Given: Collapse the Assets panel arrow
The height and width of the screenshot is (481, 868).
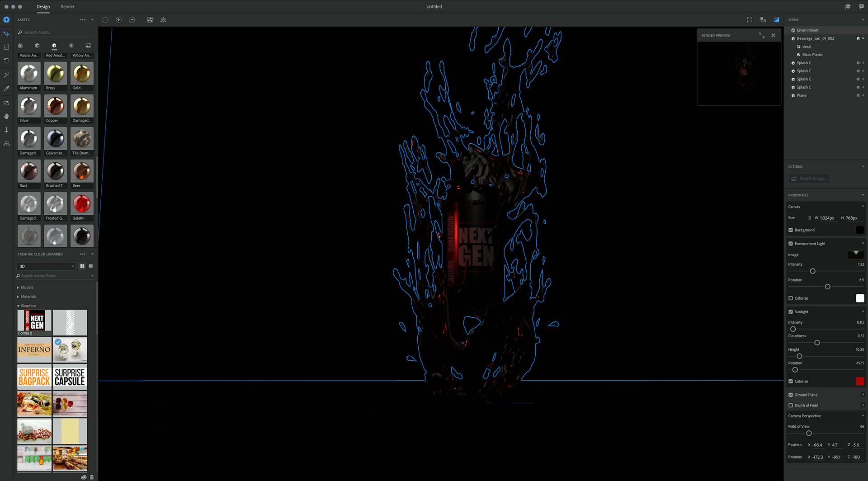Looking at the screenshot, I should [93, 20].
